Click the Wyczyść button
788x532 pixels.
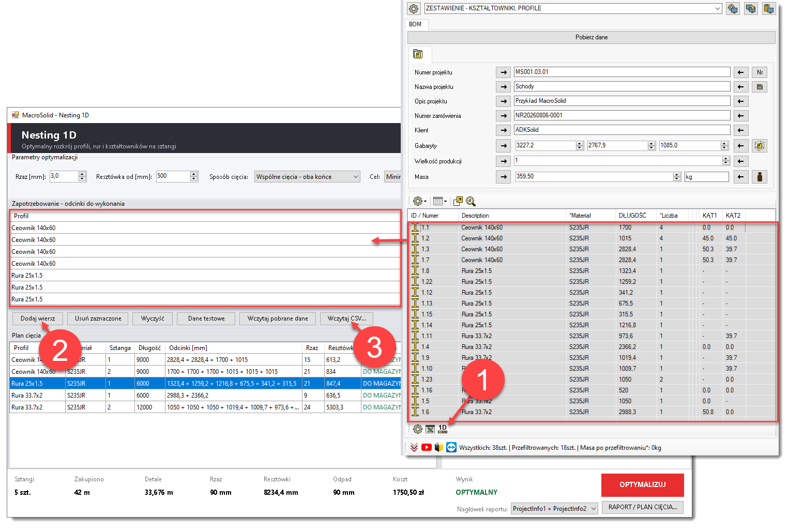(x=153, y=318)
